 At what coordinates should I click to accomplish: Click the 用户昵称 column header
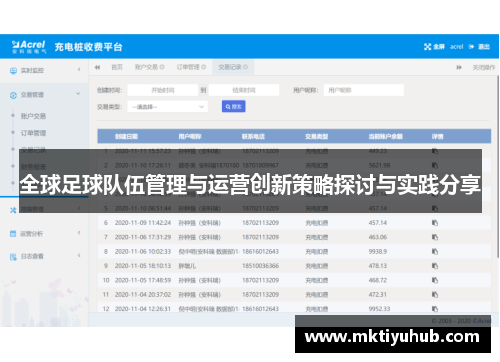pyautogui.click(x=190, y=136)
